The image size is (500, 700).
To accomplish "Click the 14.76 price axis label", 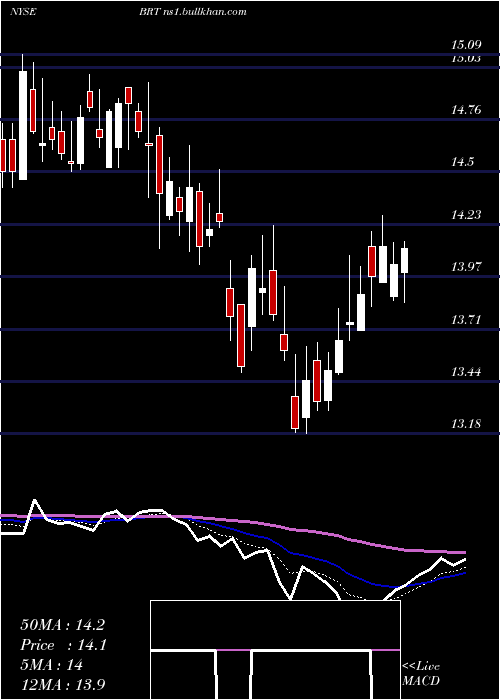I will click(x=466, y=109).
